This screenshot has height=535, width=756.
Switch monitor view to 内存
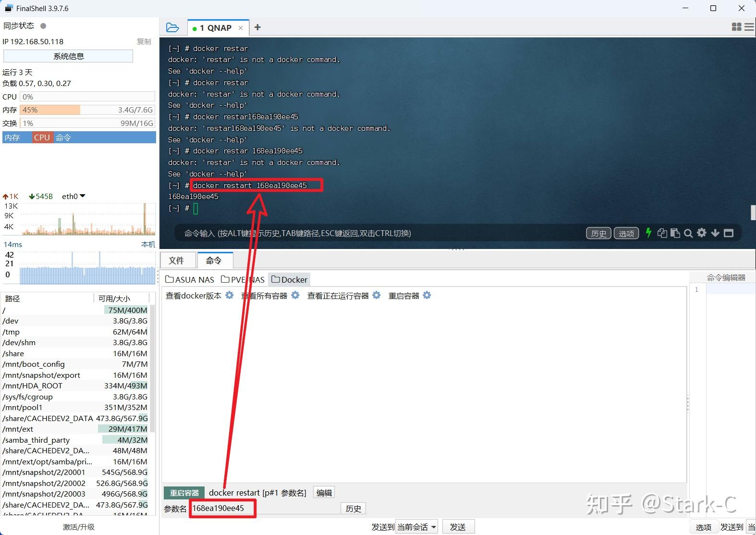click(x=12, y=137)
